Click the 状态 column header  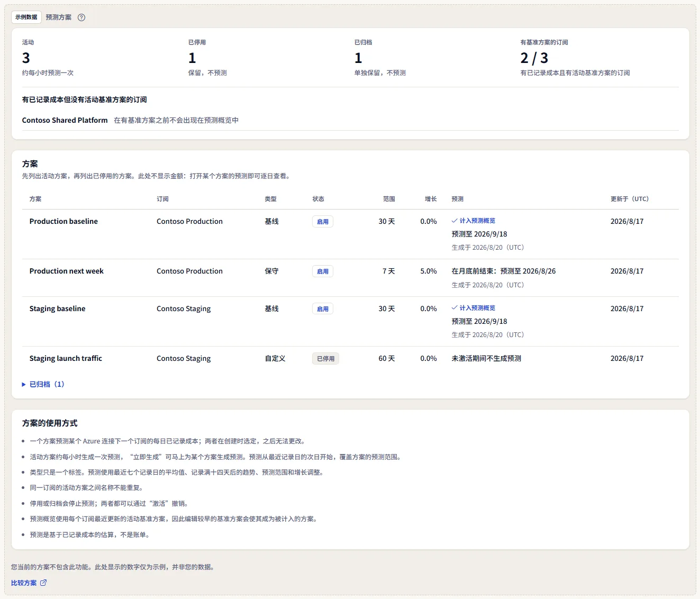(319, 199)
